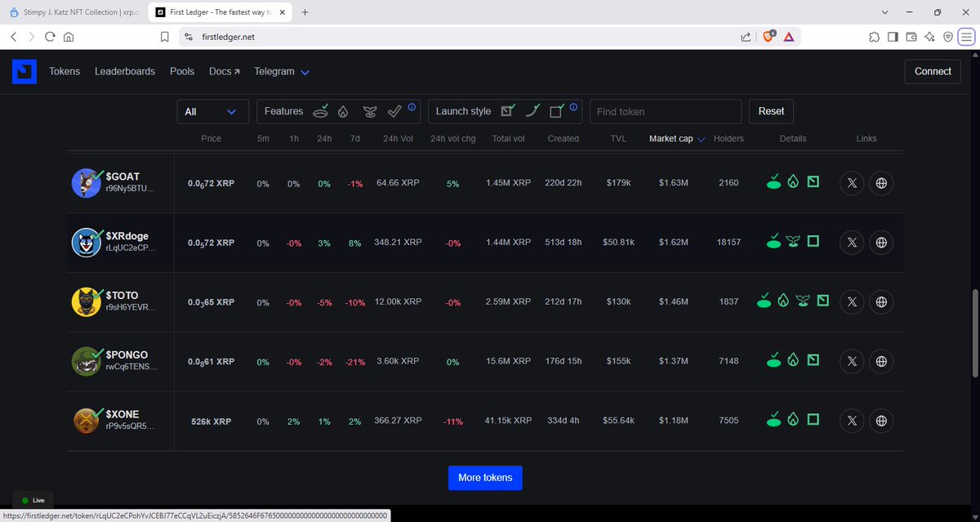Focus the Find token search field
This screenshot has width=980, height=522.
(666, 111)
